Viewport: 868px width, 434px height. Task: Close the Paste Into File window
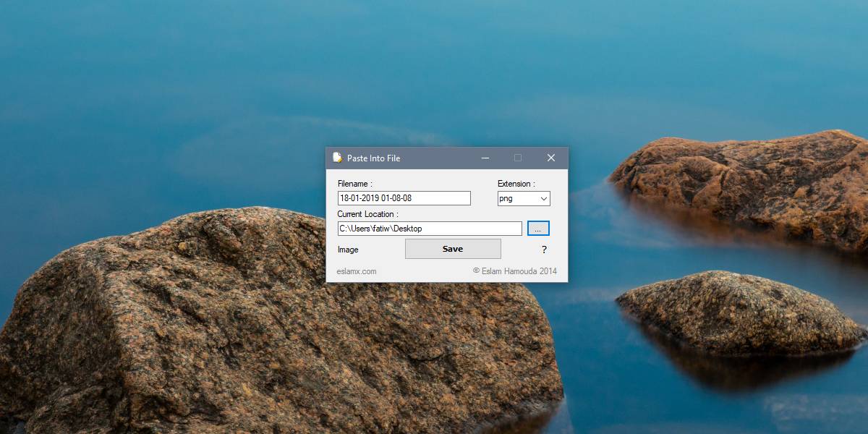pos(551,158)
